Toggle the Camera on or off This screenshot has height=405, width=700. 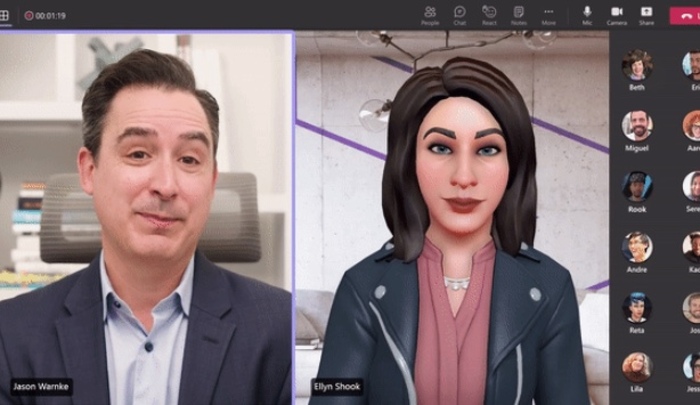click(x=617, y=16)
